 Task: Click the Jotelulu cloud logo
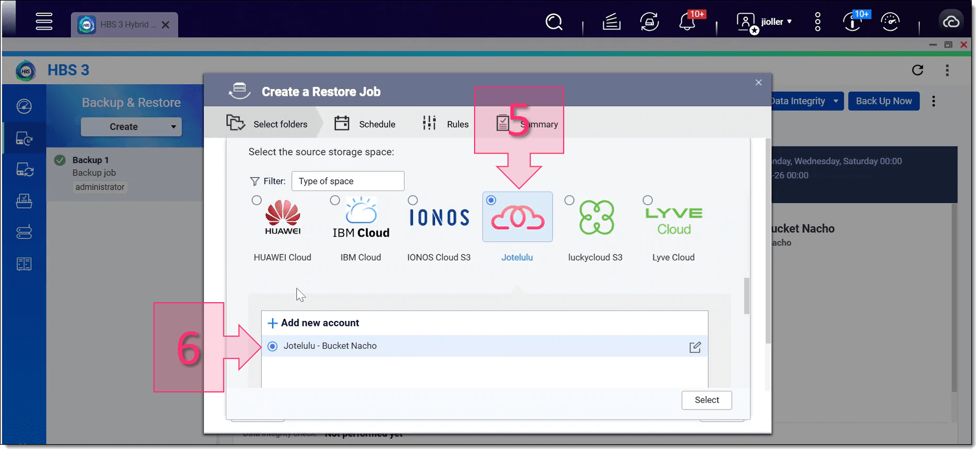tap(517, 218)
